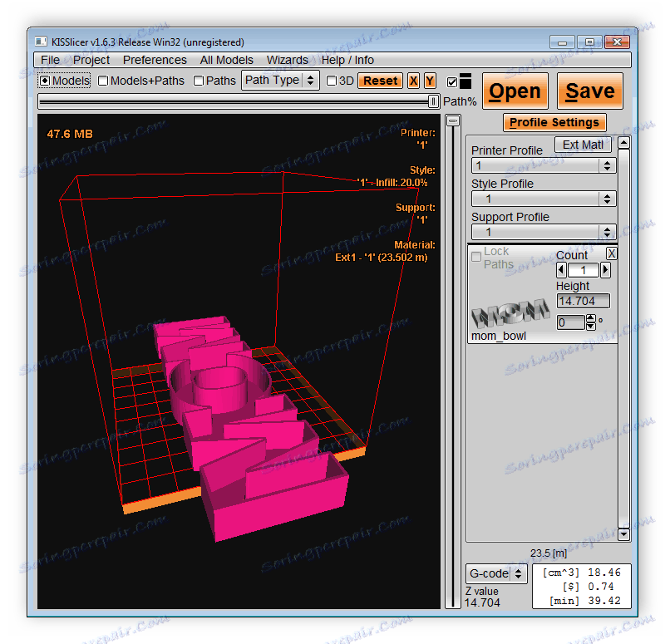Click the Y axis view button
Viewport: 665px width, 644px height.
pos(430,81)
